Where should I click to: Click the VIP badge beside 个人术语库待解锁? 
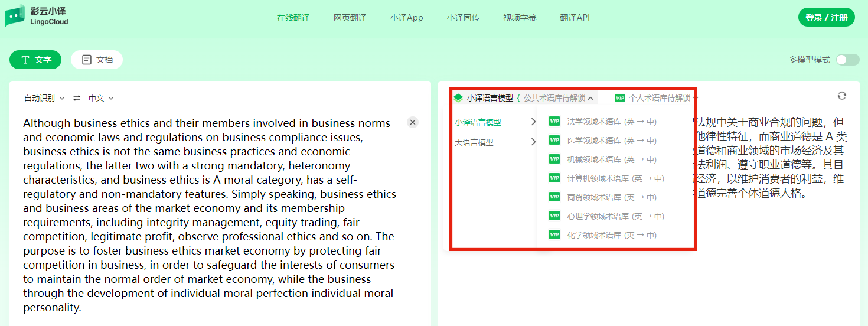(619, 98)
